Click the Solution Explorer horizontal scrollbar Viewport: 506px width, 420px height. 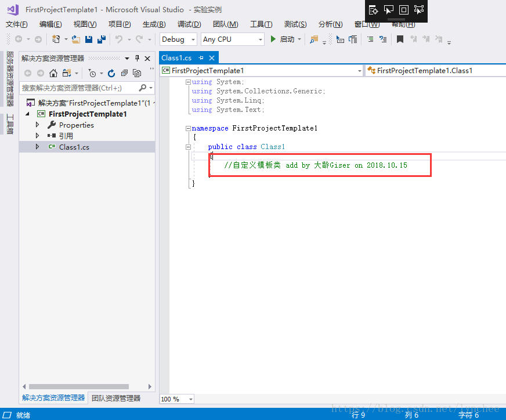click(x=79, y=386)
